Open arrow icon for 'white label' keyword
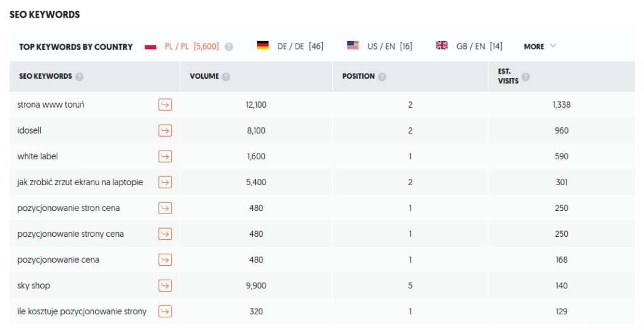The height and width of the screenshot is (330, 644). (165, 156)
